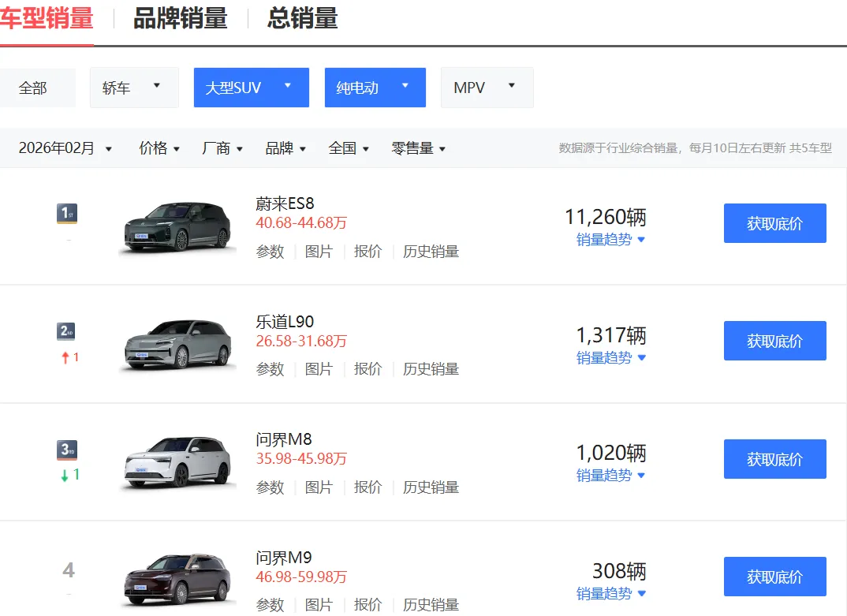This screenshot has width=847, height=616.
Task: Open 历史销量 for 蔚来ES8
Action: click(431, 252)
